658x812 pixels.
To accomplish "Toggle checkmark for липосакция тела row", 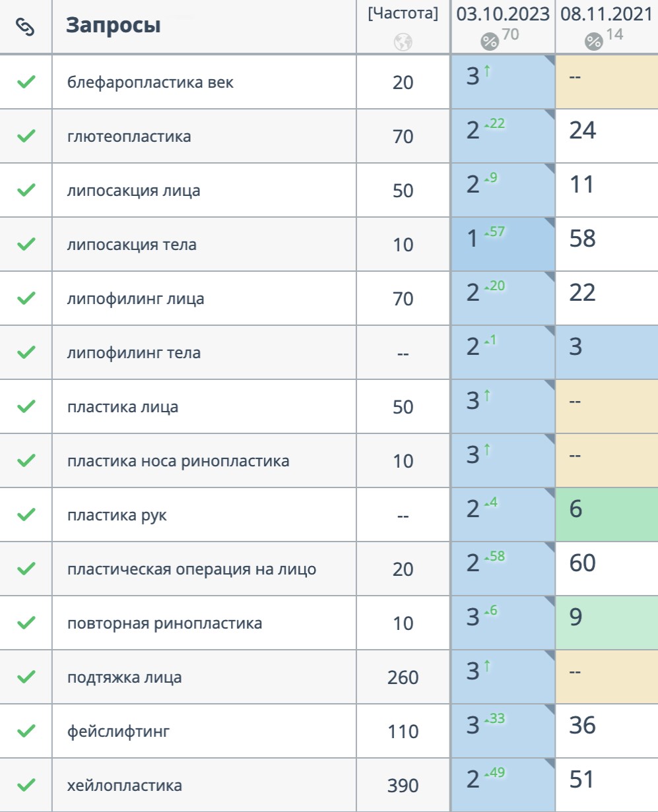I will (x=26, y=244).
